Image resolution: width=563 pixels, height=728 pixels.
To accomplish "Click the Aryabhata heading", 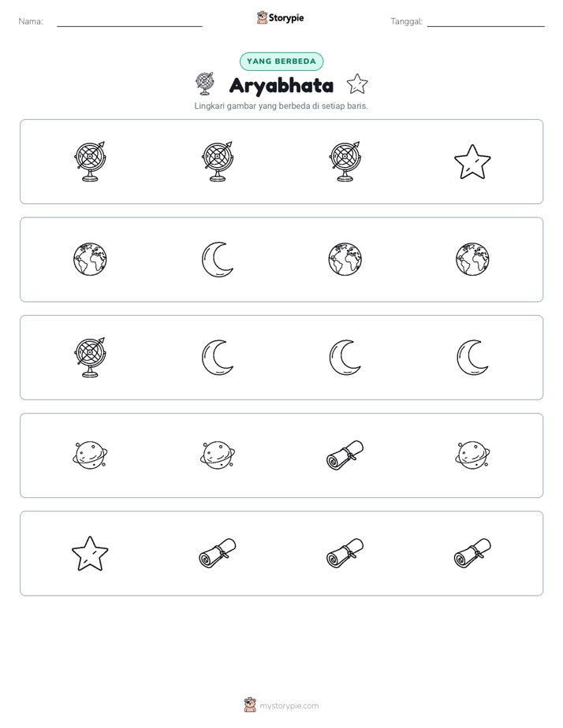I will pos(281,86).
